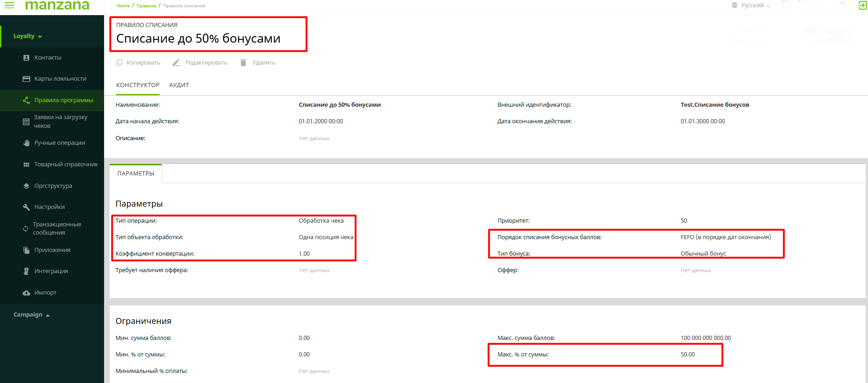Click the Импорт cloud upload icon
868x383 pixels.
pos(26,293)
